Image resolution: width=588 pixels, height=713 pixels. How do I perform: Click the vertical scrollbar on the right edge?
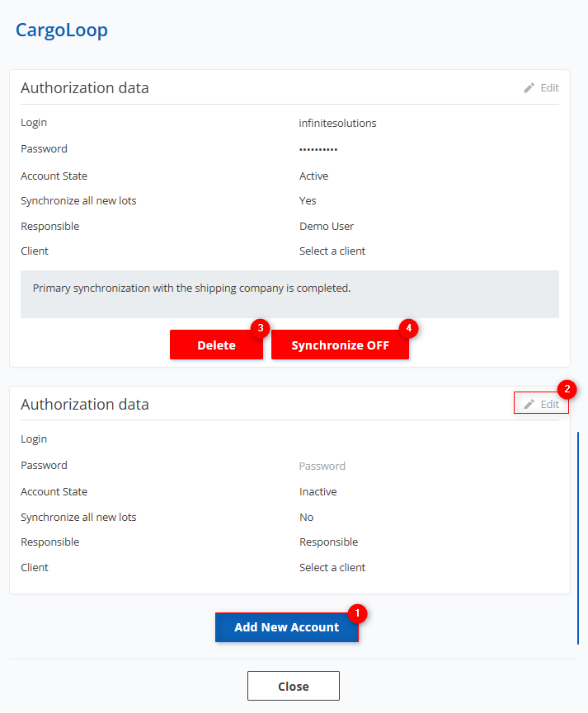(578, 538)
